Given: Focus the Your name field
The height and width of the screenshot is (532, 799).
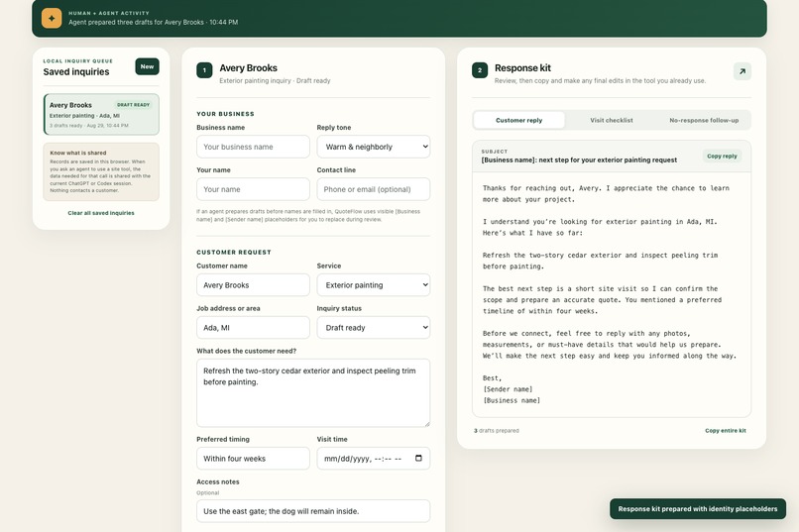Looking at the screenshot, I should point(253,189).
